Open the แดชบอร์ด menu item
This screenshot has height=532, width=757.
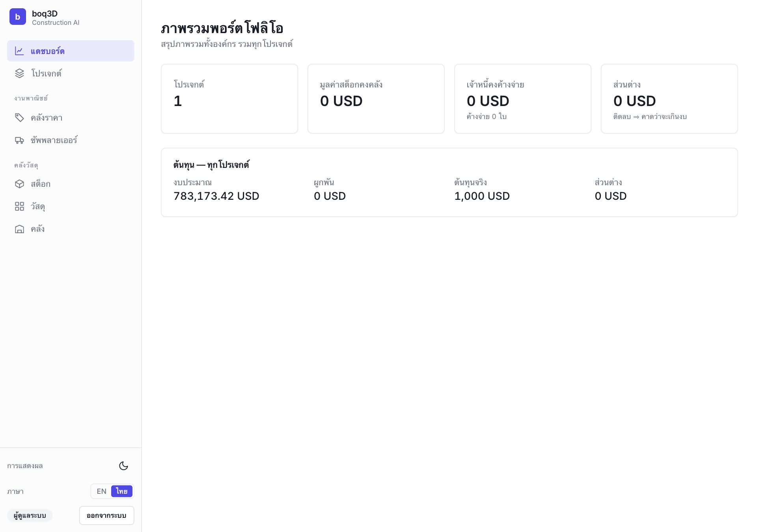coord(71,51)
